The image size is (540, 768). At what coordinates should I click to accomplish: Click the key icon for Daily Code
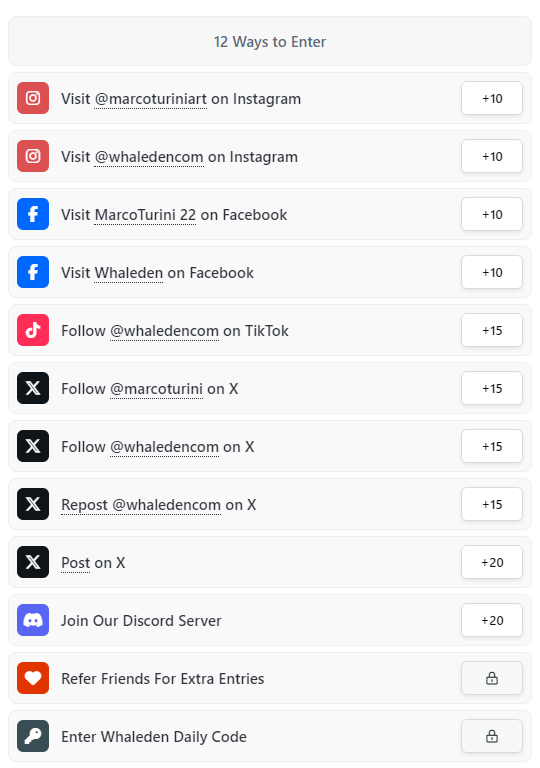coord(33,736)
